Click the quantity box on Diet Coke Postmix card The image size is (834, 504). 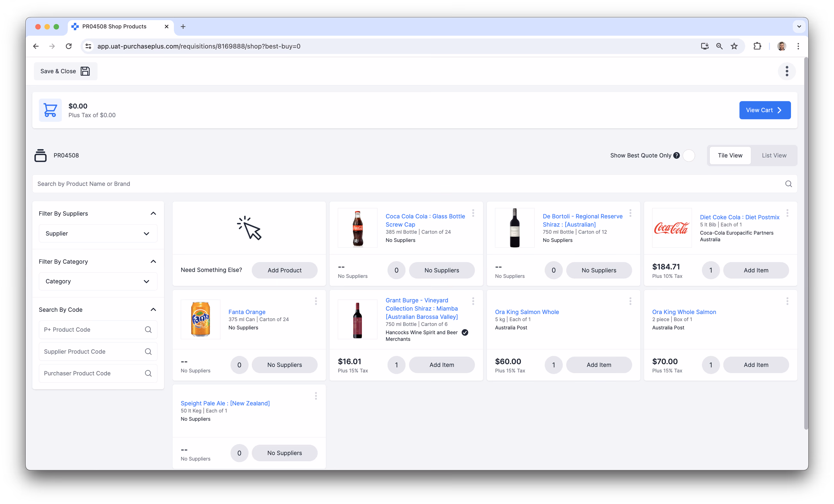[711, 270]
